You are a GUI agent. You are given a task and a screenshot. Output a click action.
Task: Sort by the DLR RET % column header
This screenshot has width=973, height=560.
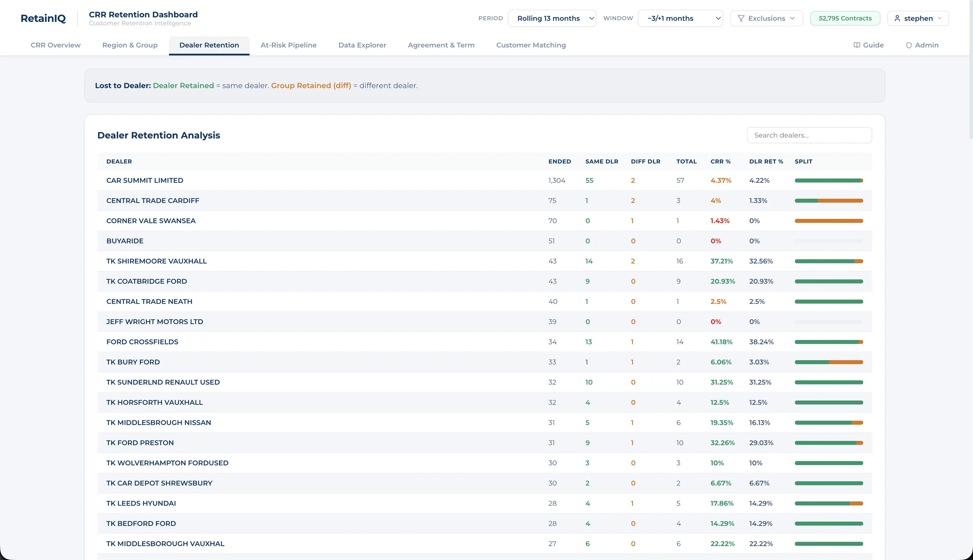coord(766,161)
